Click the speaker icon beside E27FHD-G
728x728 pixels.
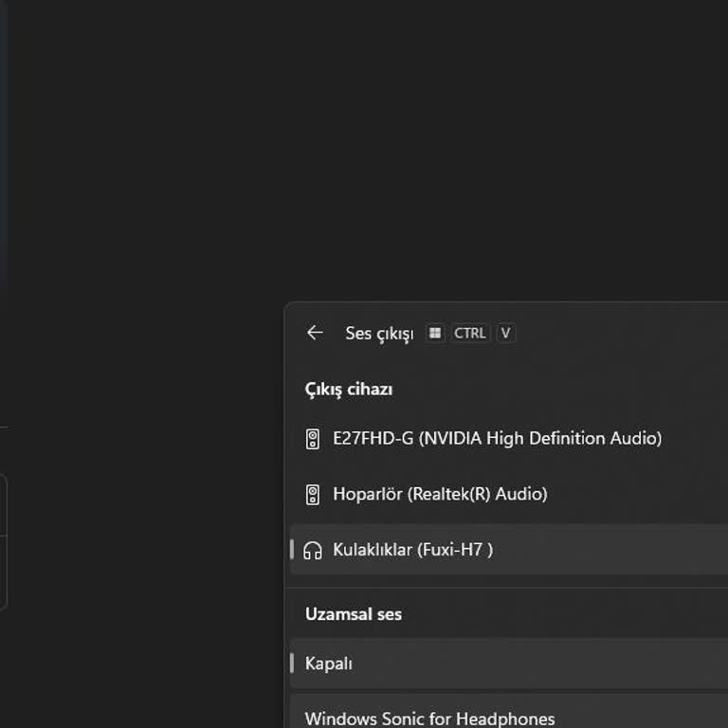313,439
